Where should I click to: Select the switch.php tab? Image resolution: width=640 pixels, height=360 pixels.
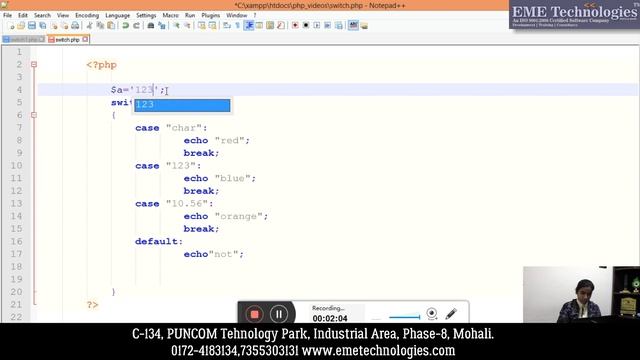point(67,40)
